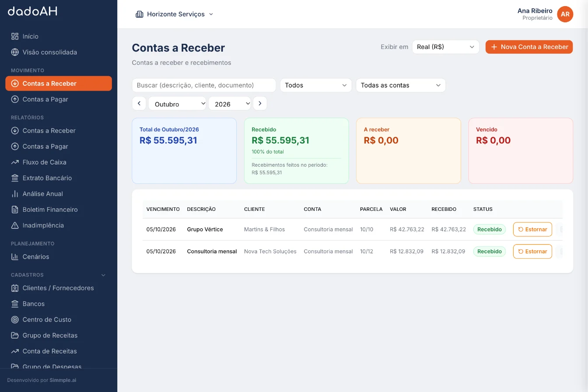
Task: Go to previous month with left arrow
Action: pos(139,103)
